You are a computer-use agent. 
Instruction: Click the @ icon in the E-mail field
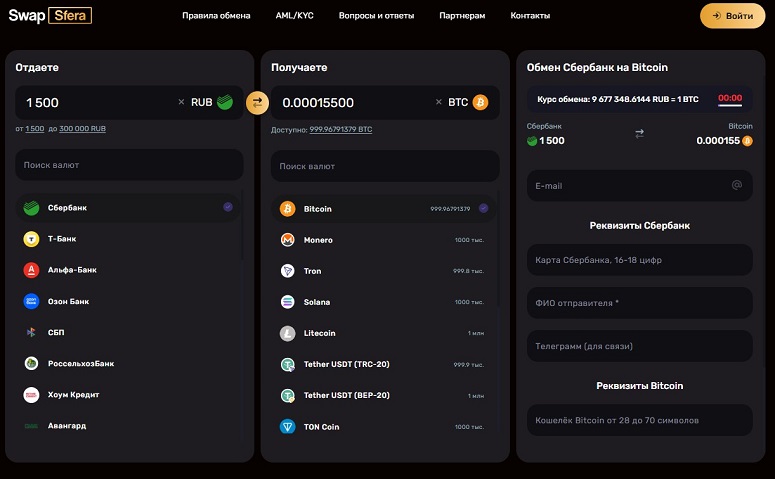click(x=736, y=185)
